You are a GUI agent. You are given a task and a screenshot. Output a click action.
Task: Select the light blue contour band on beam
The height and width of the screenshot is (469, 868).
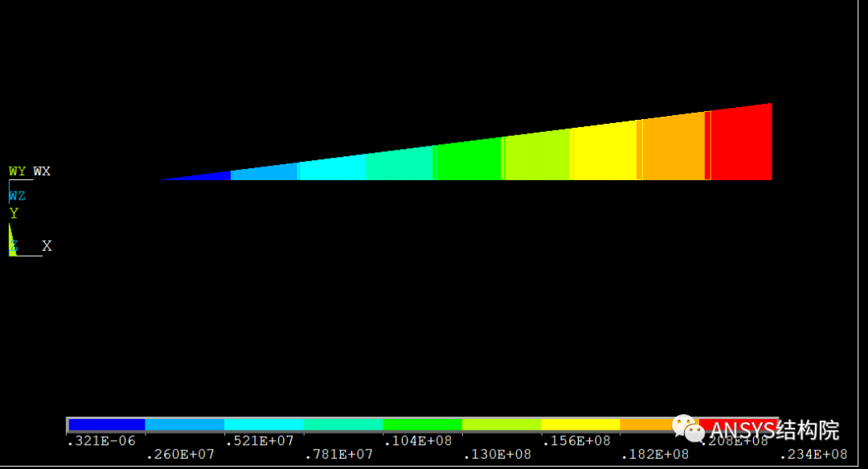[264, 172]
